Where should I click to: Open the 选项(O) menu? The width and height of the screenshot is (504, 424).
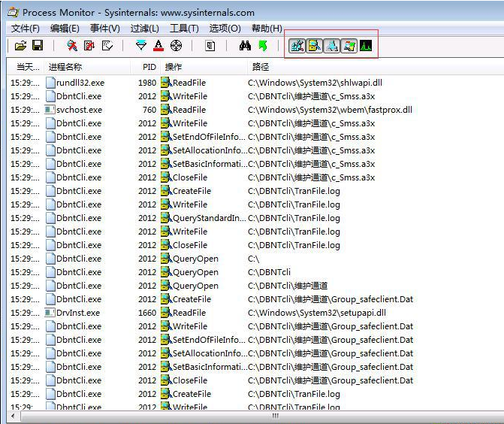point(225,29)
